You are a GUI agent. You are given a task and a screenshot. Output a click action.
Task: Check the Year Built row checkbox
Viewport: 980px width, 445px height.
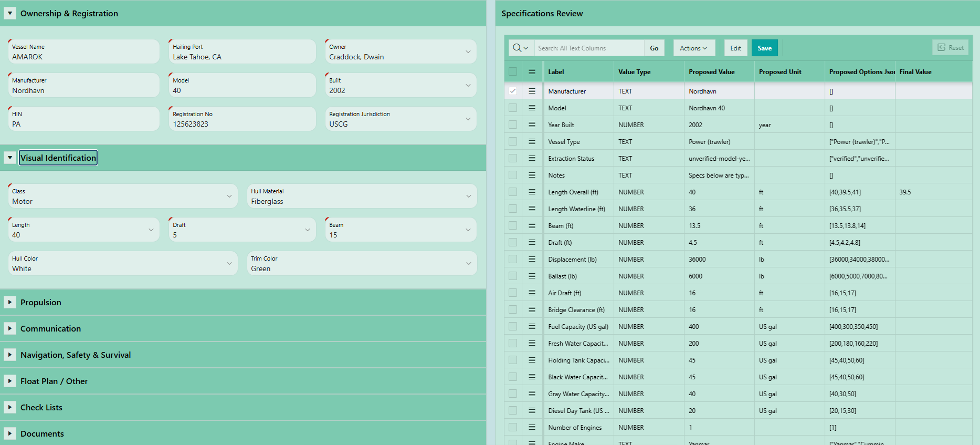click(x=513, y=125)
